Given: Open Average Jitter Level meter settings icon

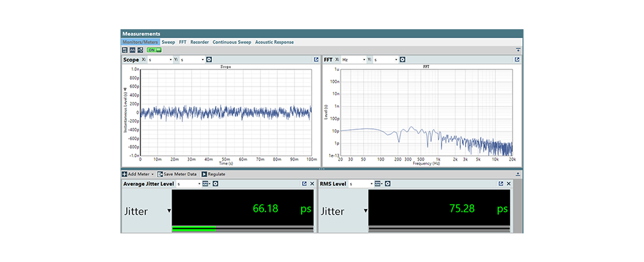Looking at the screenshot, I should click(x=215, y=184).
